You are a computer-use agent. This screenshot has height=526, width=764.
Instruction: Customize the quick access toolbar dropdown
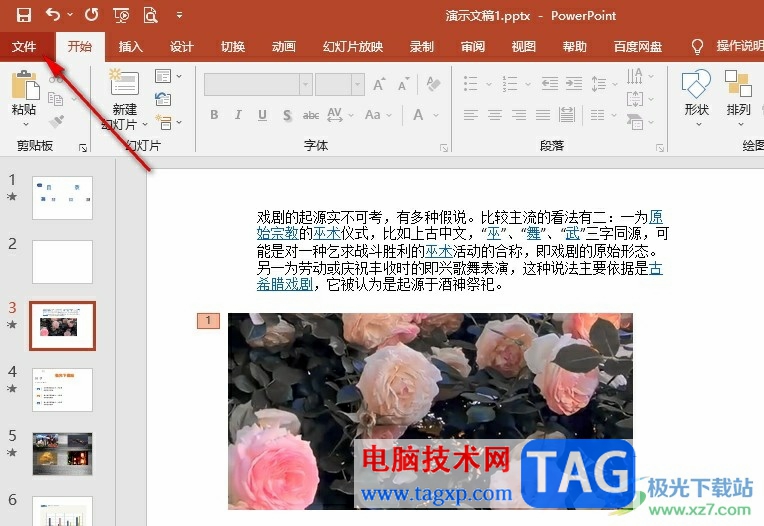[x=179, y=16]
